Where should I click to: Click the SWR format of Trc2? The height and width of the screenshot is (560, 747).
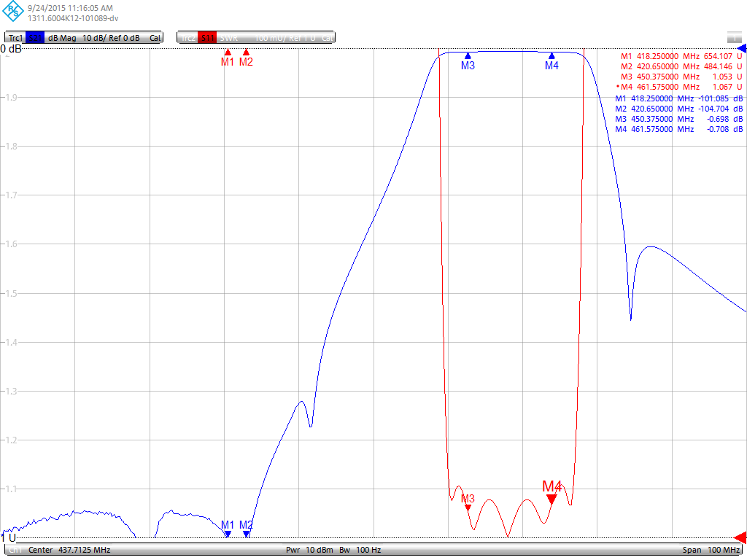click(229, 38)
